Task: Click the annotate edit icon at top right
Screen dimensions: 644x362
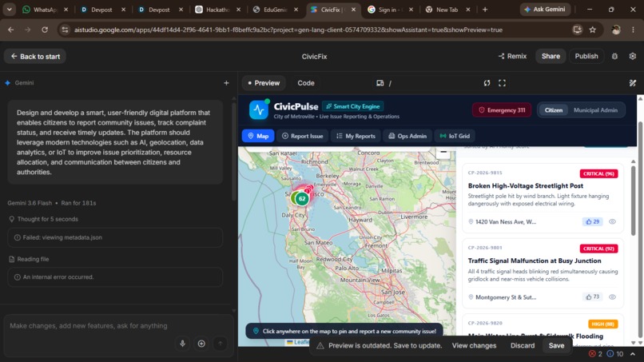Action: (x=633, y=83)
